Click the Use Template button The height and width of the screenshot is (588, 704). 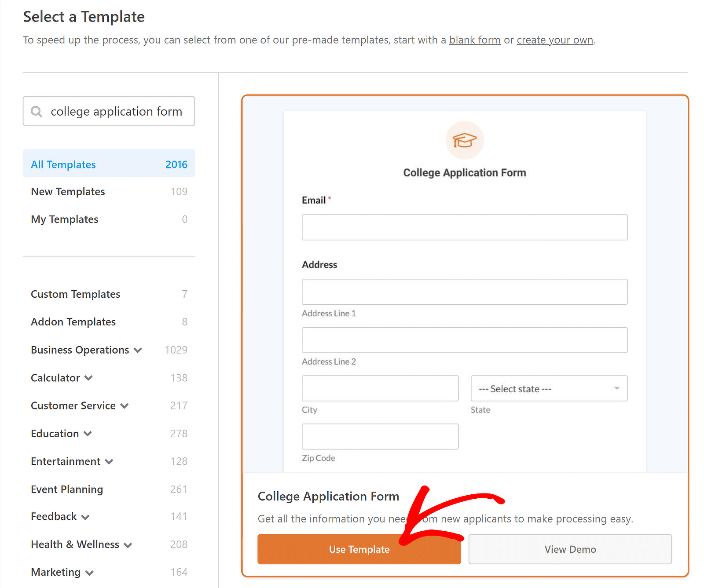point(359,549)
